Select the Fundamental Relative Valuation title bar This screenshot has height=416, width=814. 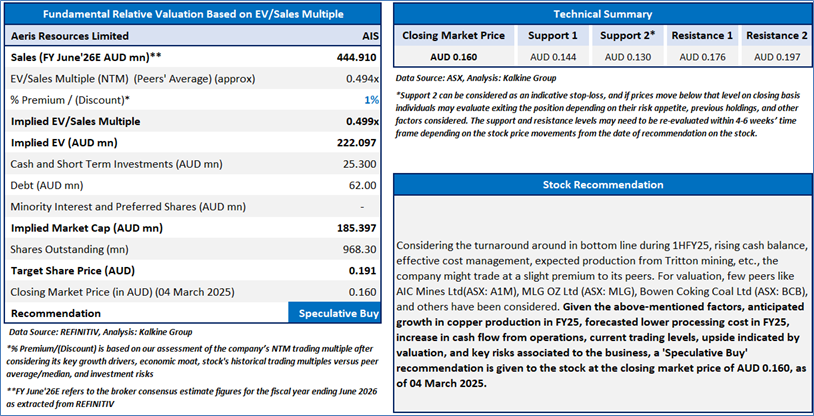(192, 13)
